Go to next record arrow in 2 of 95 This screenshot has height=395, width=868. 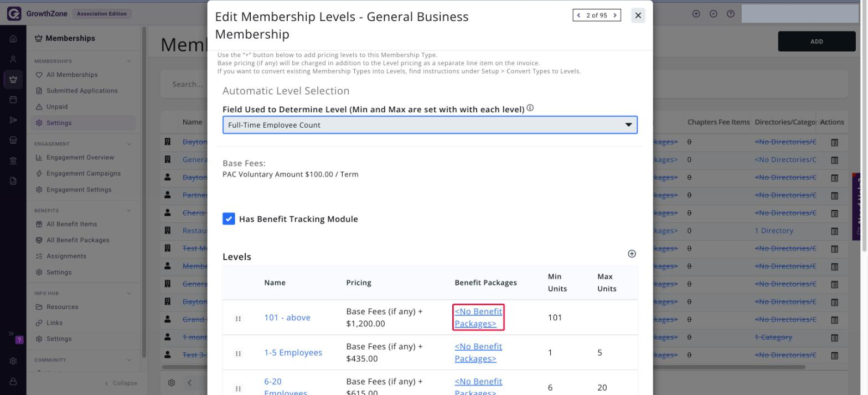point(615,15)
